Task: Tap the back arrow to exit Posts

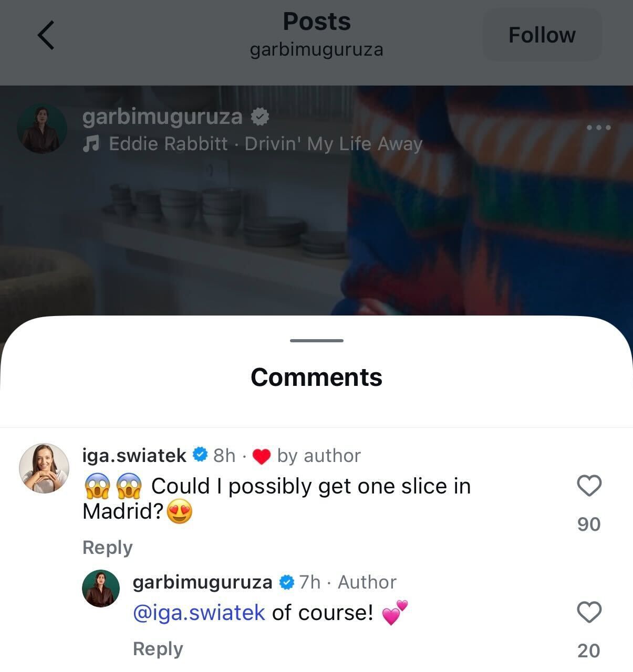Action: [x=46, y=35]
